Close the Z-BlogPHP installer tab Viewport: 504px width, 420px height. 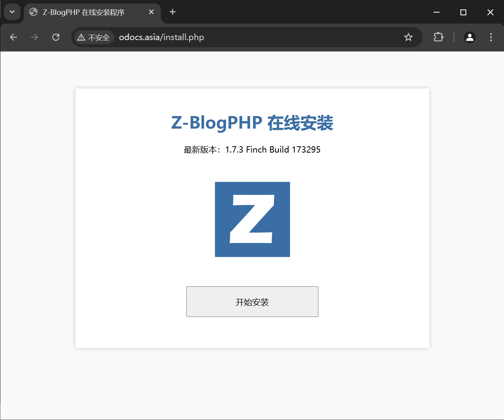pos(151,12)
